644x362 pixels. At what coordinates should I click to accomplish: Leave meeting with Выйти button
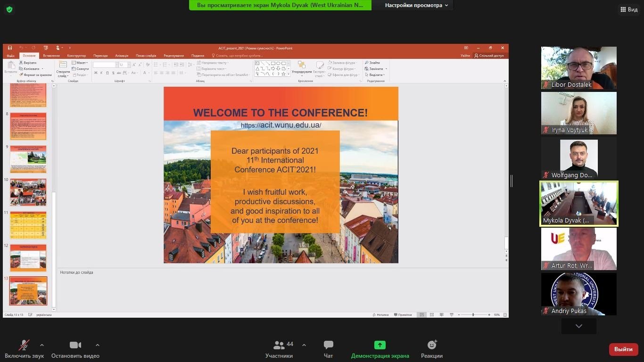(x=623, y=349)
